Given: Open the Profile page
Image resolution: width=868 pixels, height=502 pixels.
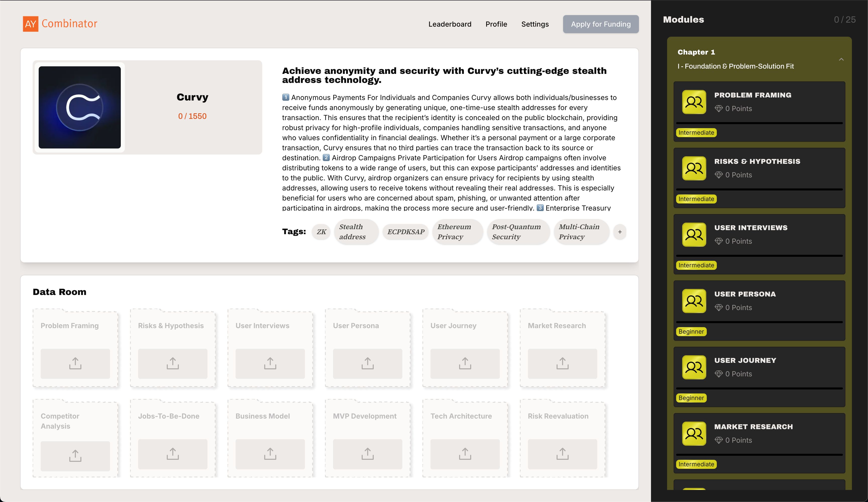Looking at the screenshot, I should tap(496, 24).
